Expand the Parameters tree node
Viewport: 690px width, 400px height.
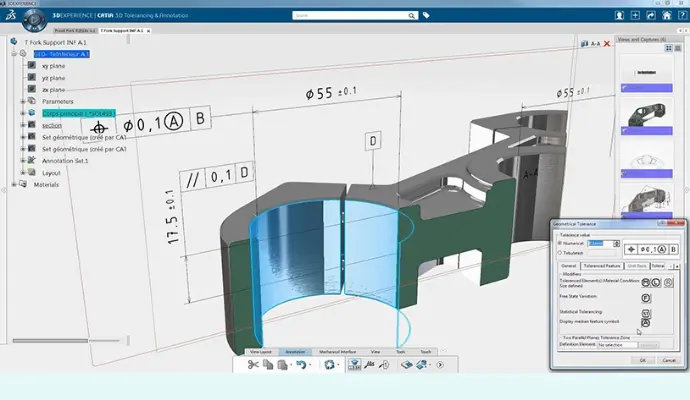[x=23, y=102]
